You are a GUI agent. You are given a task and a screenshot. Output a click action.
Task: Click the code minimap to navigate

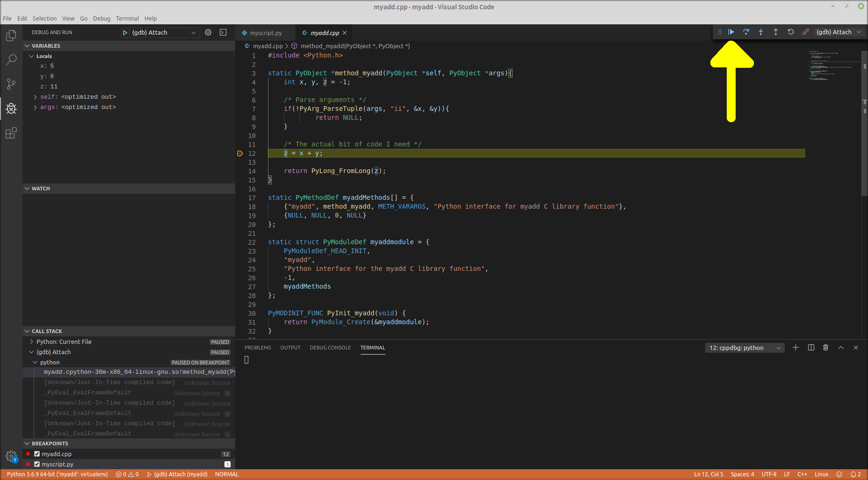click(832, 65)
